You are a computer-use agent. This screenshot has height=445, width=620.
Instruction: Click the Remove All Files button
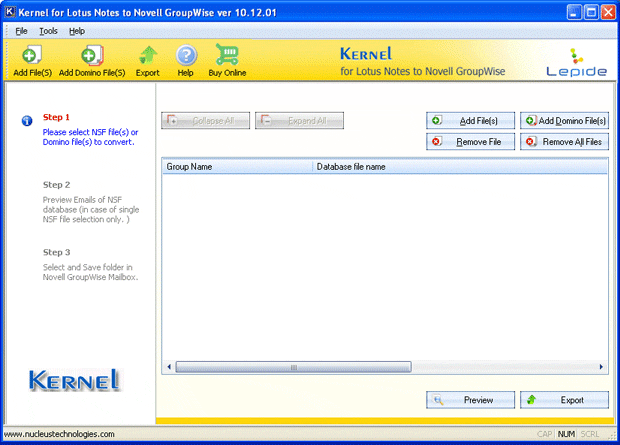[x=564, y=142]
